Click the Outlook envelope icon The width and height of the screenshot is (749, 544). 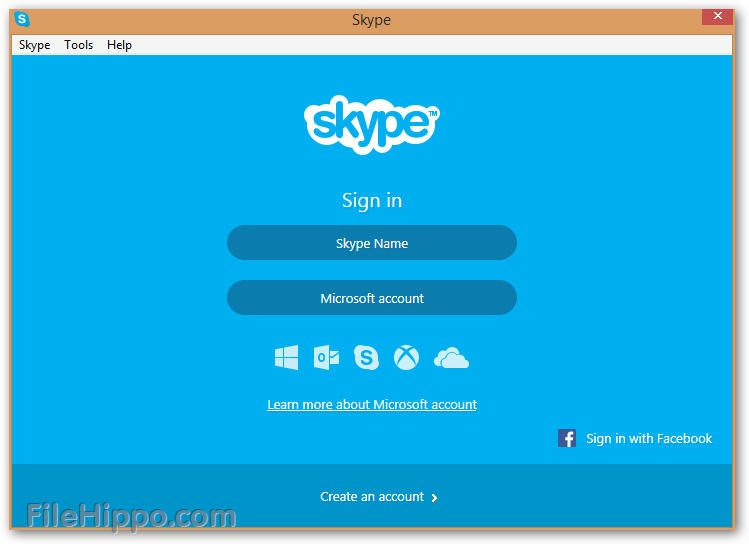[x=326, y=357]
